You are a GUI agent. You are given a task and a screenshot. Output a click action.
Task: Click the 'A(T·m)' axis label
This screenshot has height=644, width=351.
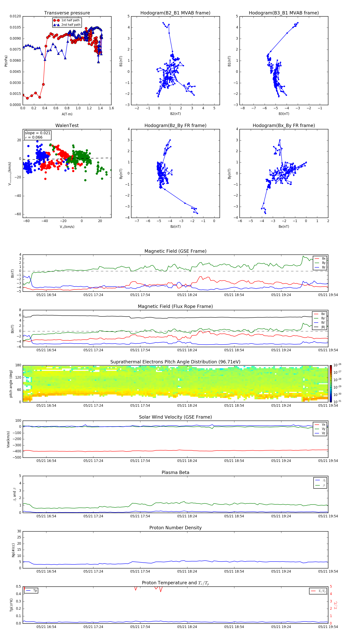pos(67,114)
